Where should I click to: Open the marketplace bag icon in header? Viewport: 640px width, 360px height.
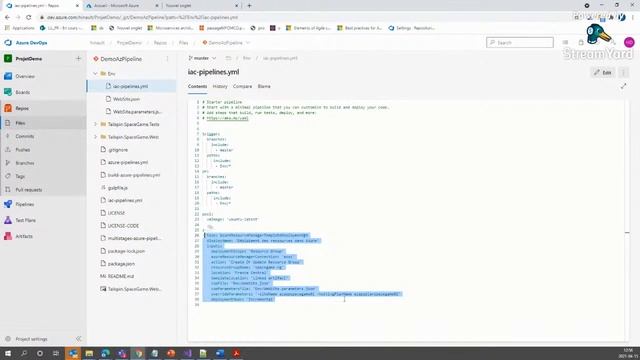coord(581,42)
